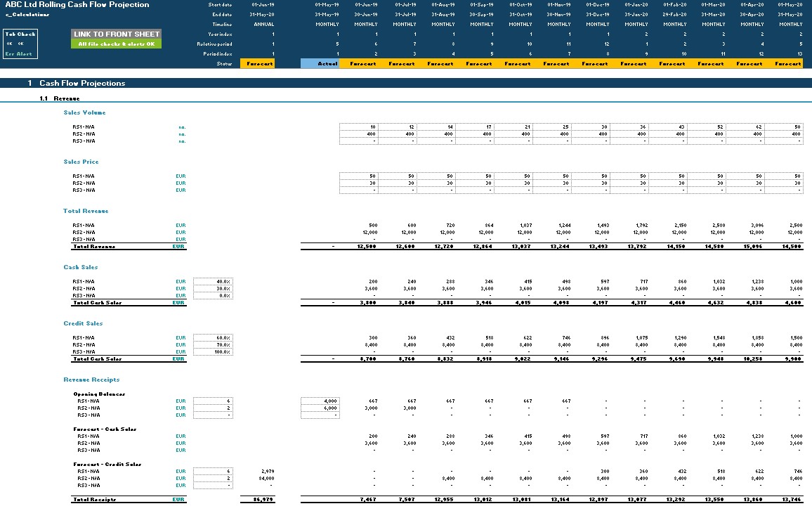Click the 100.0% credit sales input cell
The width and height of the screenshot is (812, 518).
[213, 351]
